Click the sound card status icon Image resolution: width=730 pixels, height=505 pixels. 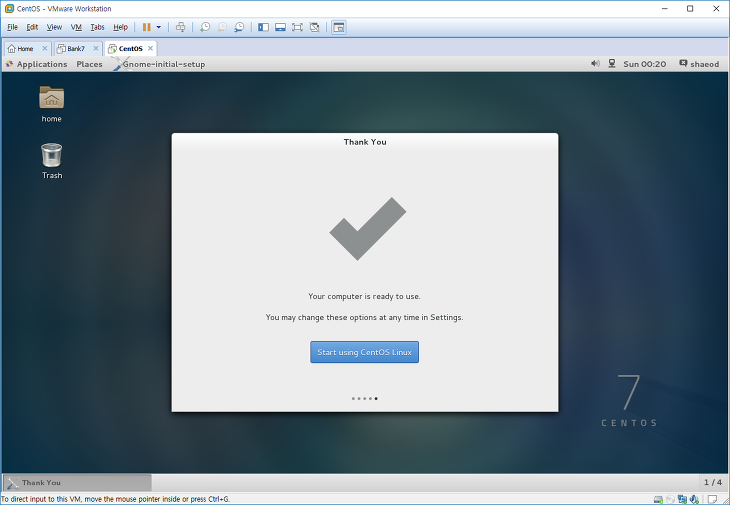pos(694,499)
